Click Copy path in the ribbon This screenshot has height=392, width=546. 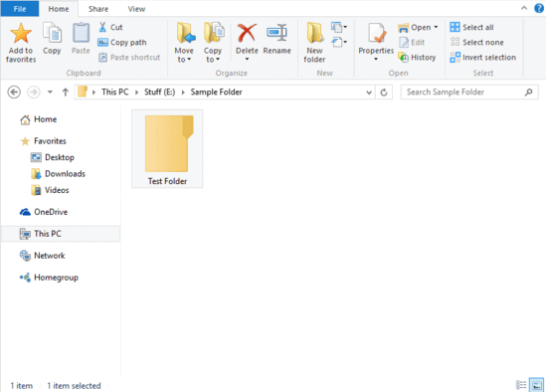(x=122, y=42)
